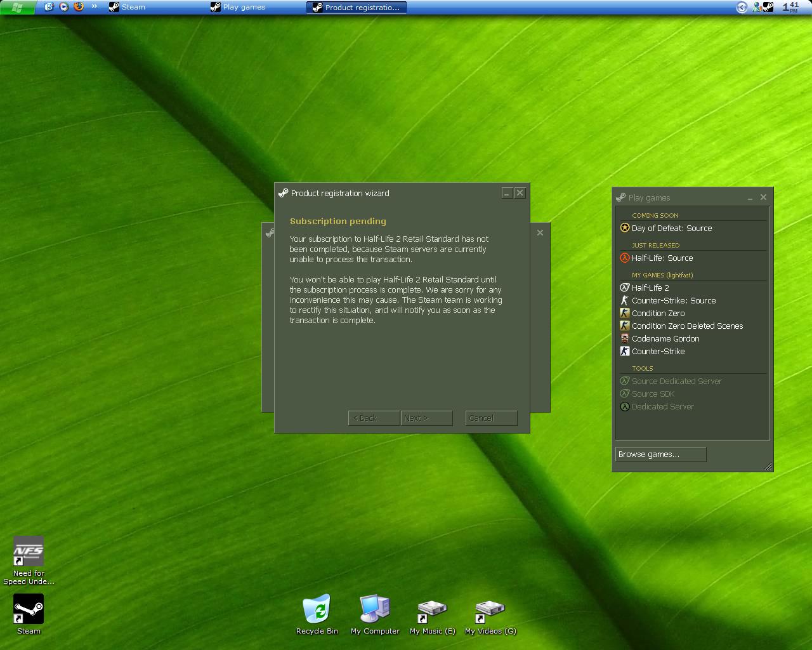Select Condition Zero Deleted Scenes
812x650 pixels.
coord(687,326)
